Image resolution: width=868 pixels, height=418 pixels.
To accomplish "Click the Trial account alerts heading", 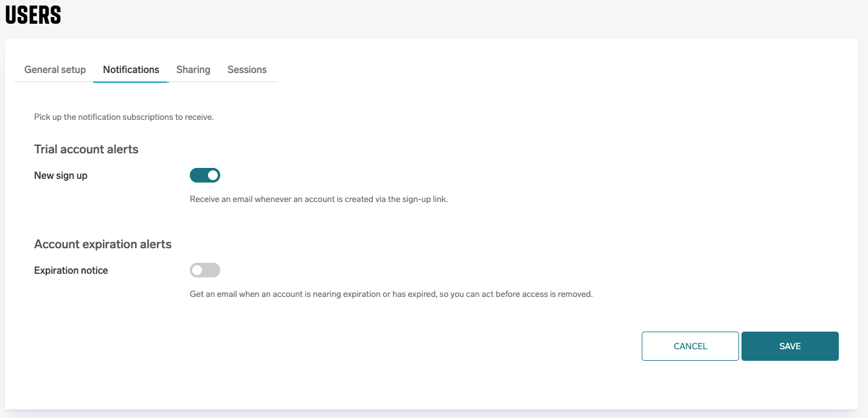I will 86,149.
